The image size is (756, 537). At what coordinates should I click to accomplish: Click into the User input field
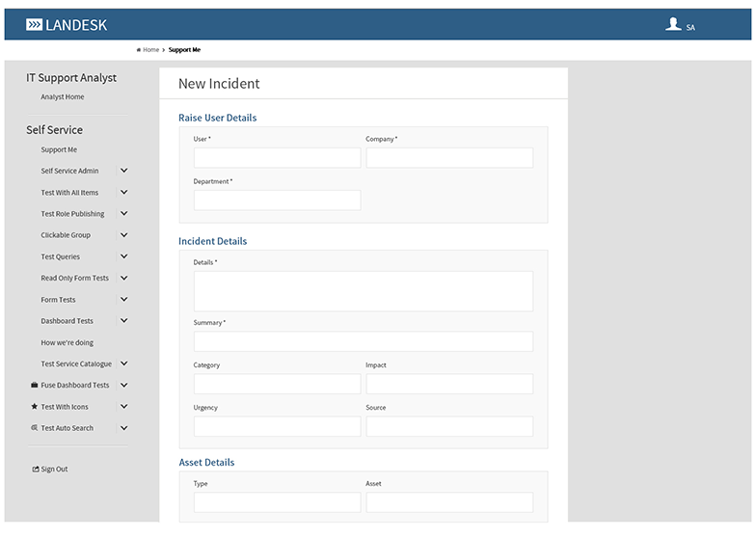pyautogui.click(x=277, y=158)
